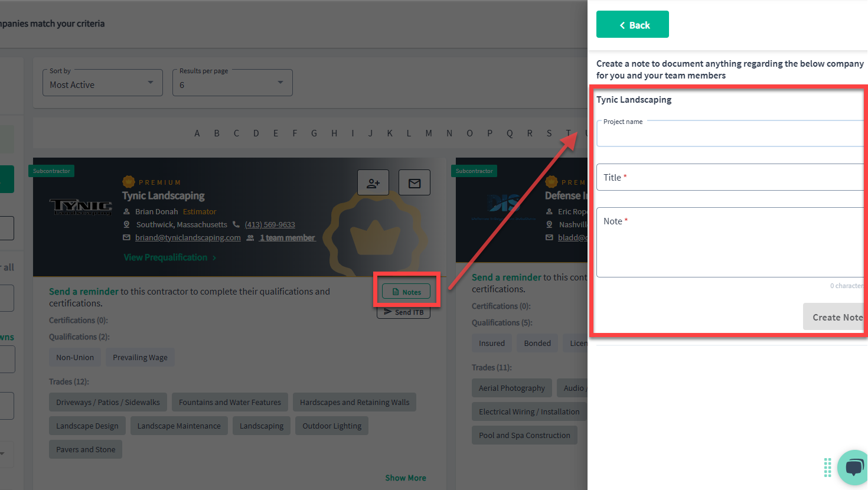Filter companies by letter R
The image size is (868, 490).
[x=530, y=133]
